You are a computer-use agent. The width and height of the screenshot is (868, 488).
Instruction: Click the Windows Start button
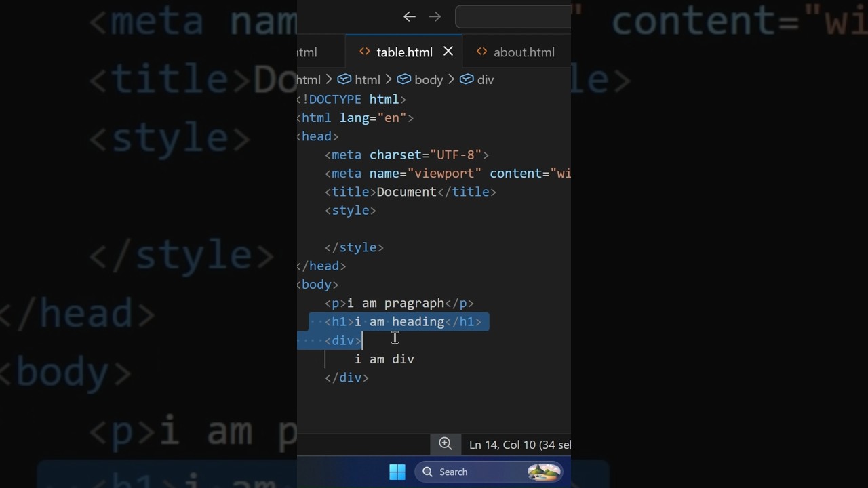pyautogui.click(x=397, y=472)
